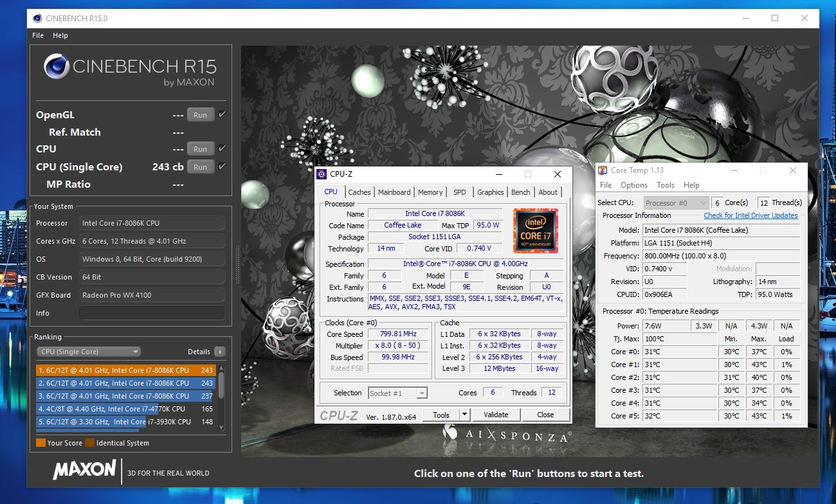Click the Identical System legend swatch
Screen dimensions: 836x504
tap(89, 443)
